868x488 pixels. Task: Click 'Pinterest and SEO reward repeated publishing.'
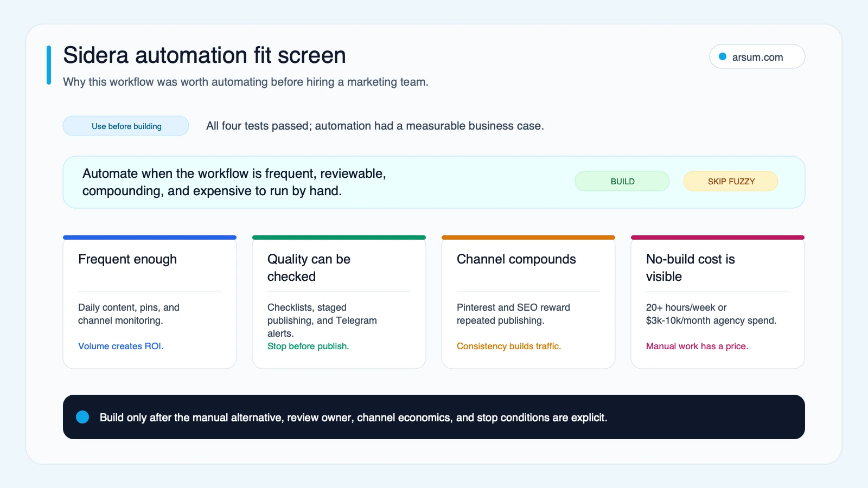513,314
